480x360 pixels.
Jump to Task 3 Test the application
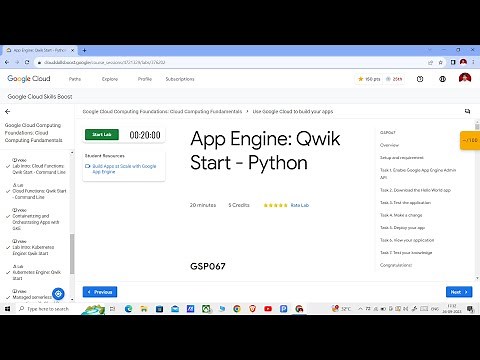(405, 203)
